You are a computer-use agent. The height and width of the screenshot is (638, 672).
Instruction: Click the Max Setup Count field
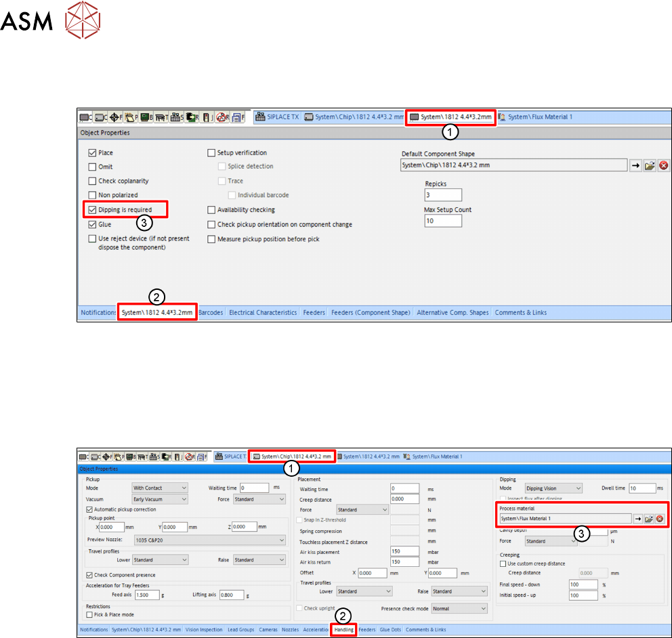pyautogui.click(x=443, y=221)
